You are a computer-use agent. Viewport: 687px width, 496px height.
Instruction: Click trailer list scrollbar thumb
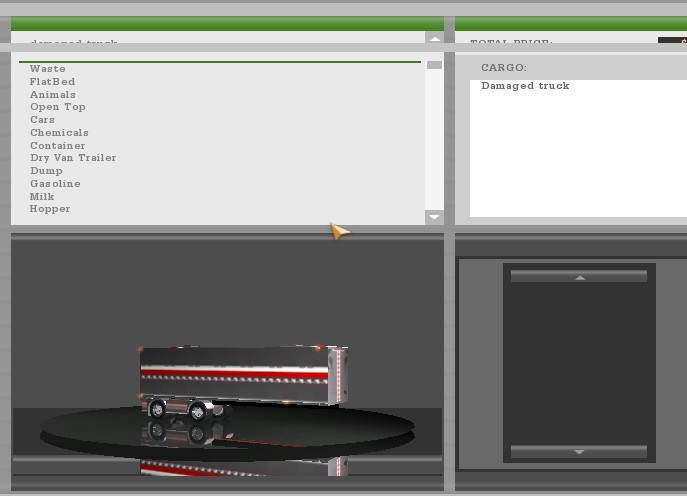(x=434, y=65)
